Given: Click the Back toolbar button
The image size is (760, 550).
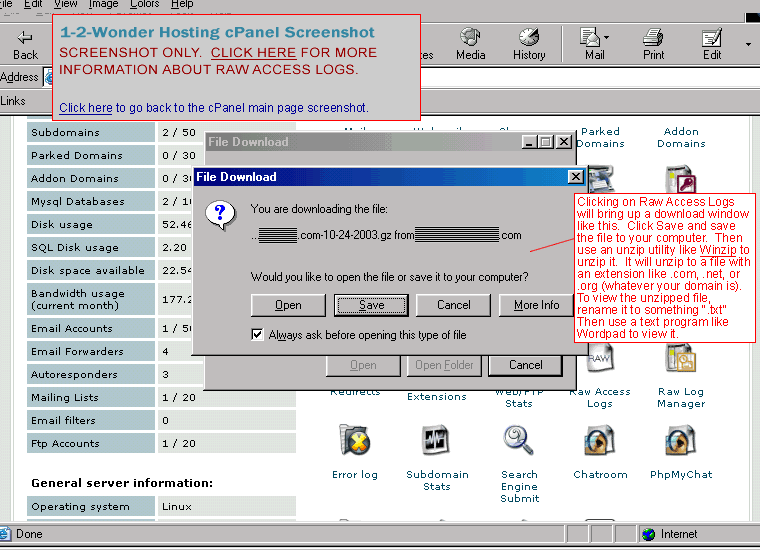Looking at the screenshot, I should click(25, 45).
